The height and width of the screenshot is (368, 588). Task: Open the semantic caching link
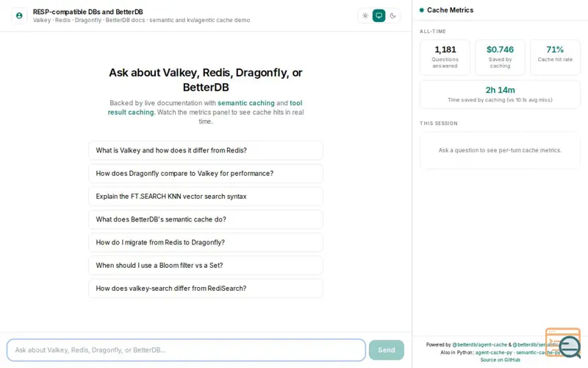coord(246,103)
